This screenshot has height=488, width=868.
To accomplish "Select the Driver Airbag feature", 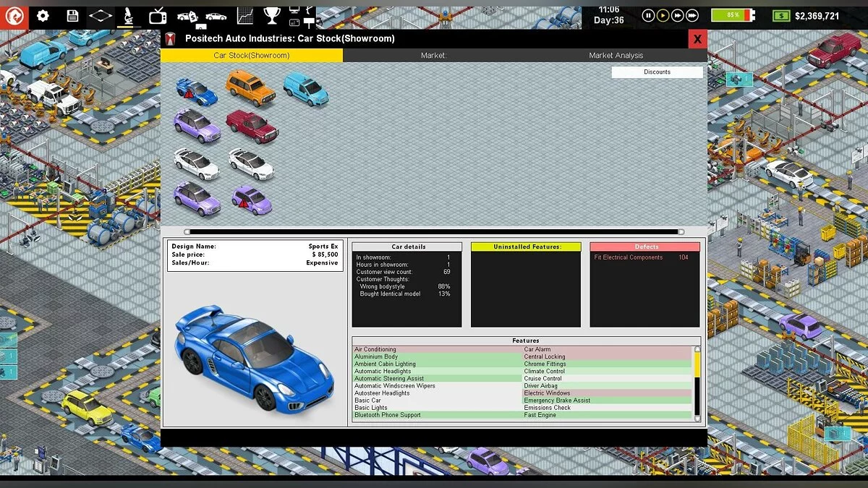I will coord(607,386).
